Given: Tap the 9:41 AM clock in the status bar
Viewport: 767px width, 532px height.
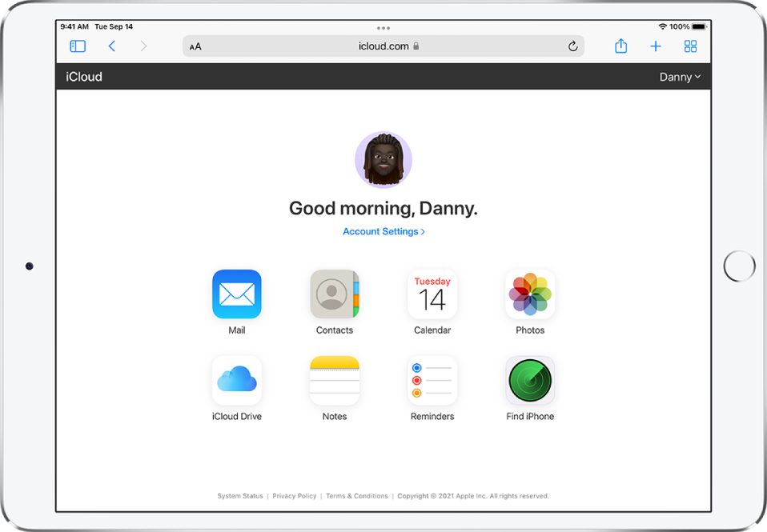Looking at the screenshot, I should click(x=74, y=26).
